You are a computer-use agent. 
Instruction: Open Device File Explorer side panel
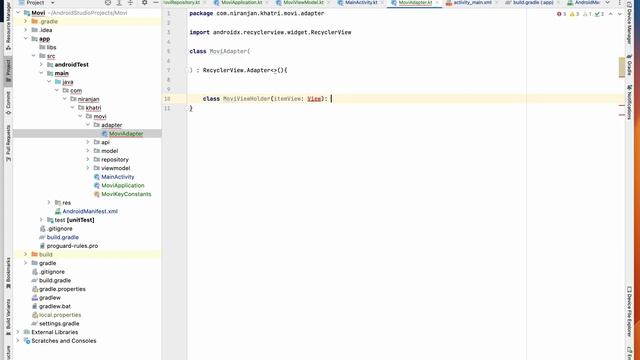click(629, 312)
